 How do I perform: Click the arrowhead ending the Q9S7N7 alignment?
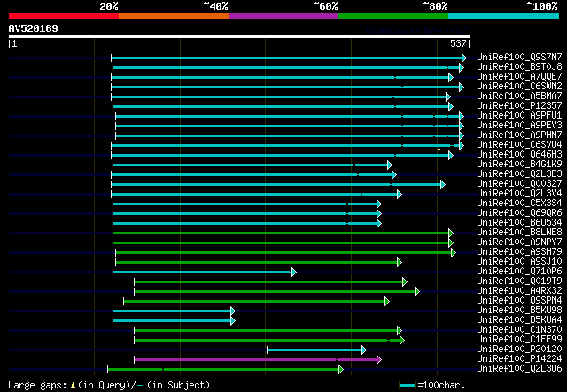tap(464, 58)
